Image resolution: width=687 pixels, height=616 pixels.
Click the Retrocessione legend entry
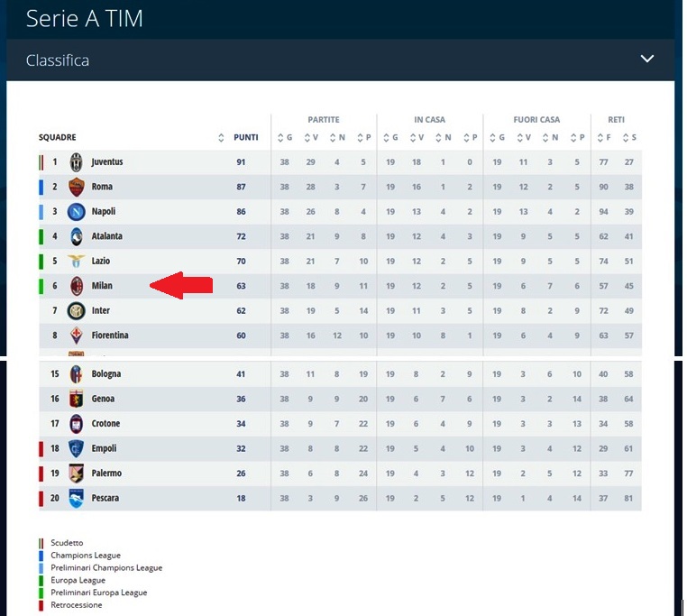pos(77,605)
